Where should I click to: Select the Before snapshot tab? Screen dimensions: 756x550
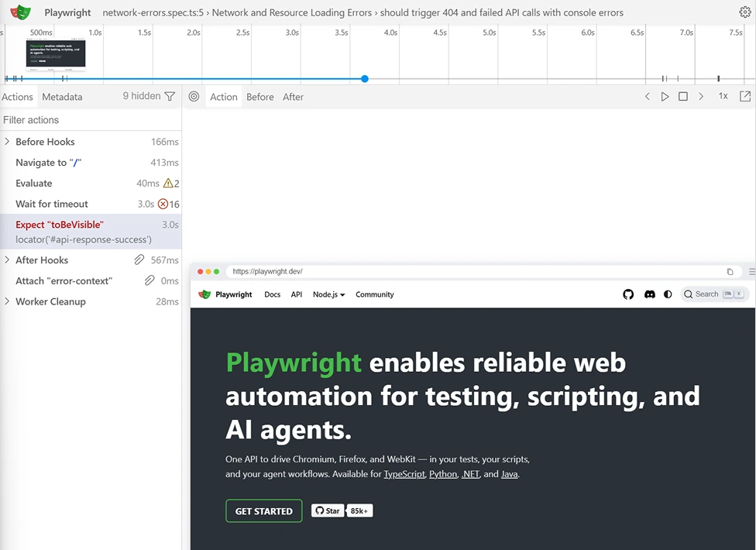[x=260, y=97]
